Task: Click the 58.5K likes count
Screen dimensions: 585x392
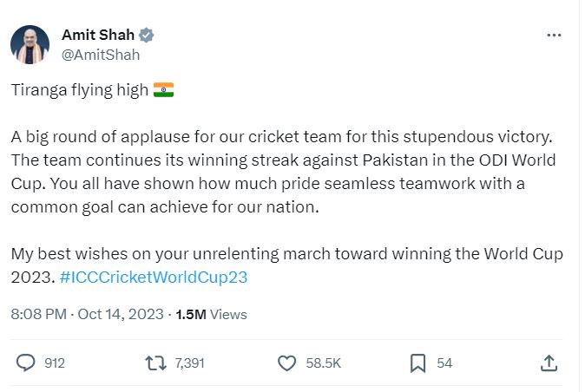Action: (322, 363)
